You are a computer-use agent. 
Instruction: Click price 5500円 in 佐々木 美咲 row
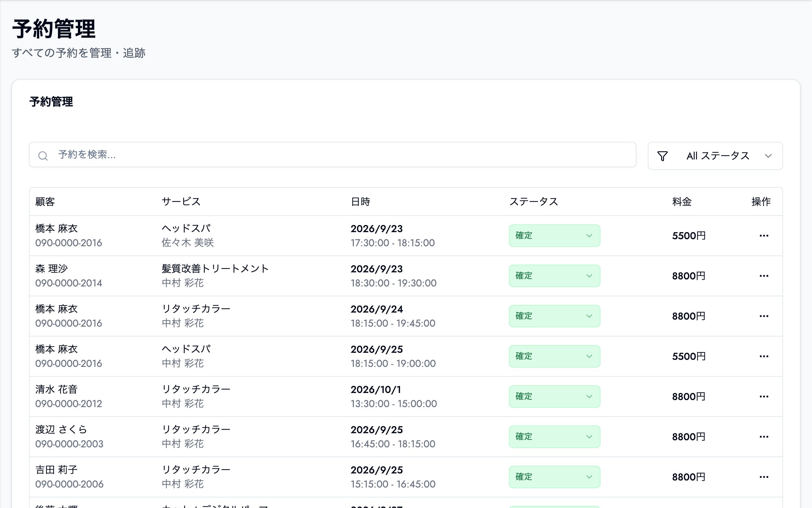689,236
